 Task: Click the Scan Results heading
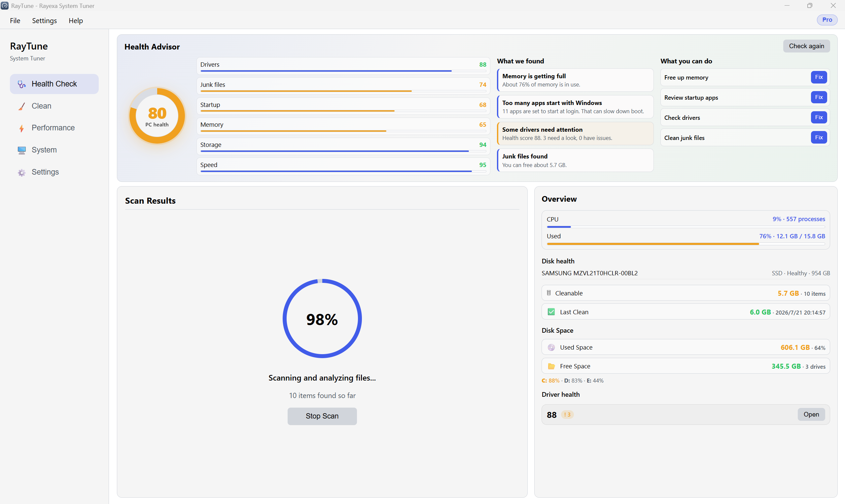click(x=150, y=201)
